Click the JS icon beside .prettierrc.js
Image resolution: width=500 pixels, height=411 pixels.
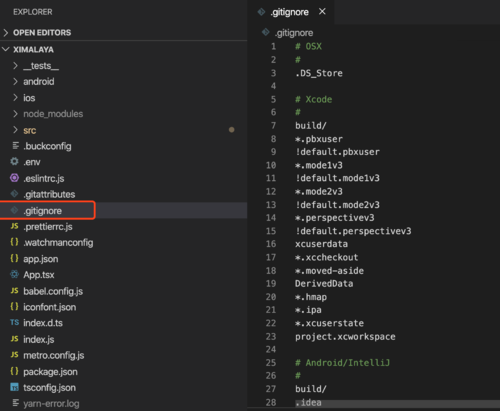coord(14,226)
